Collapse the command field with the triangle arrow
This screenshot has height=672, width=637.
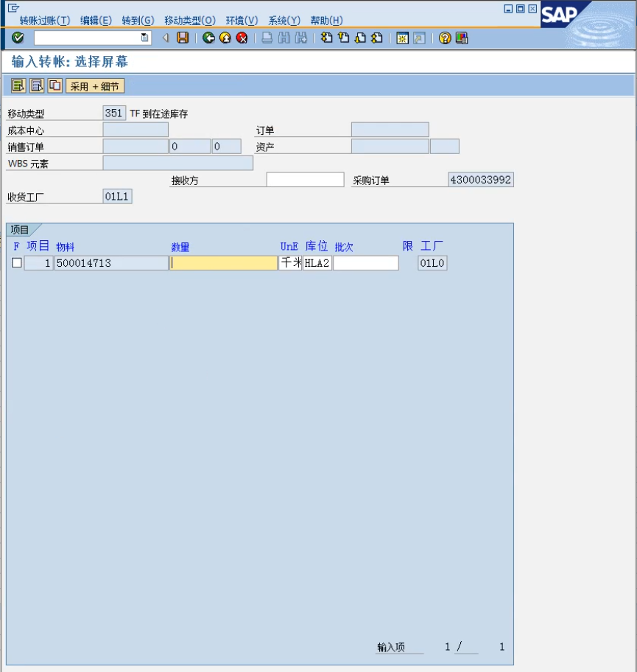tap(166, 38)
